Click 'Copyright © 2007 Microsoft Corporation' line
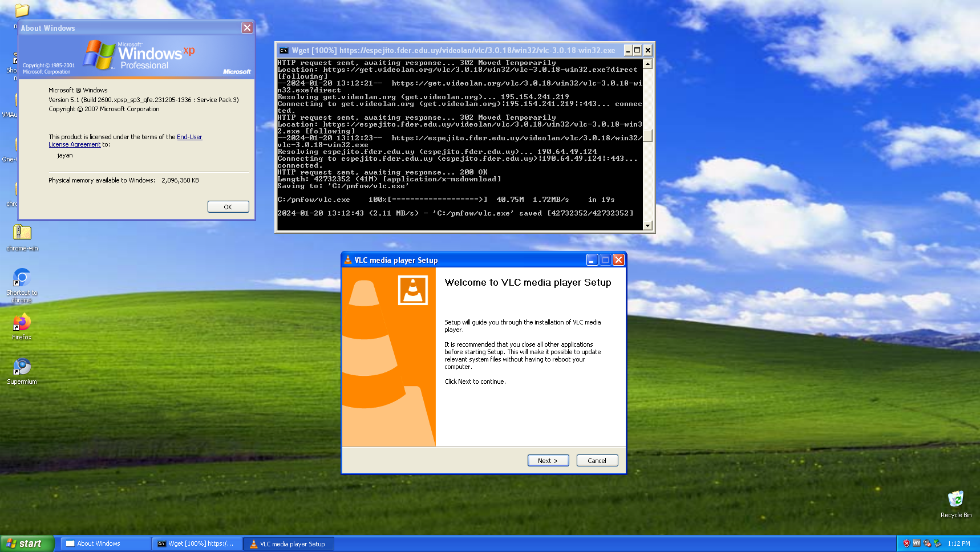 point(104,109)
